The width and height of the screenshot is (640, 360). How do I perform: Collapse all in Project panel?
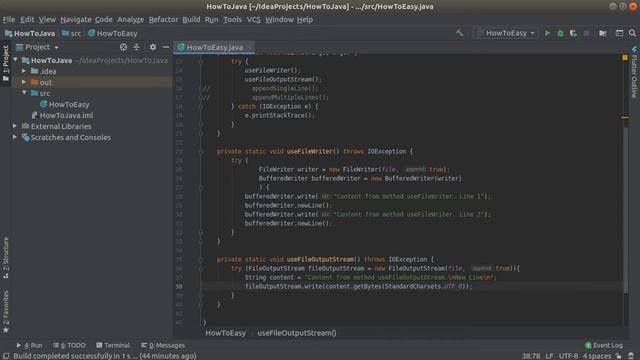click(136, 47)
